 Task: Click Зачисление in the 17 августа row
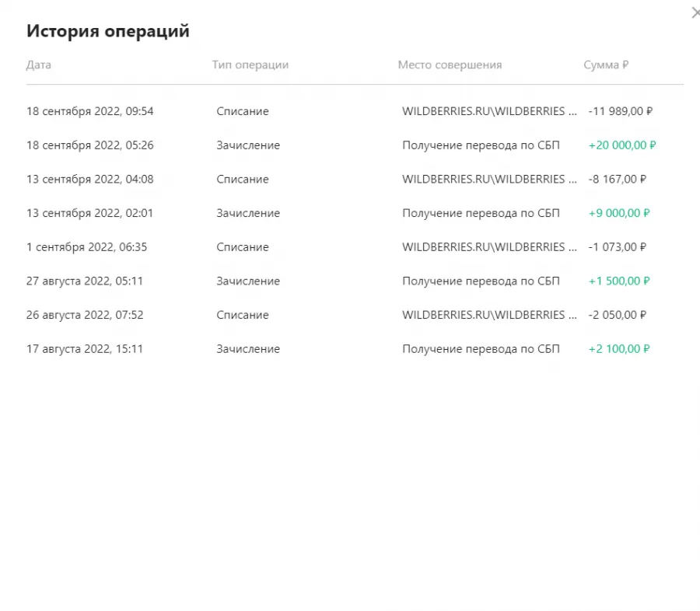248,348
